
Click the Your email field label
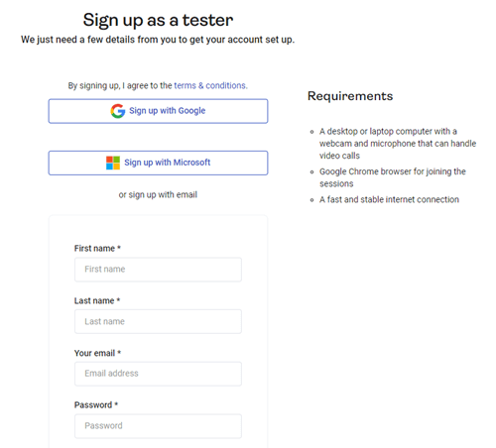click(98, 353)
